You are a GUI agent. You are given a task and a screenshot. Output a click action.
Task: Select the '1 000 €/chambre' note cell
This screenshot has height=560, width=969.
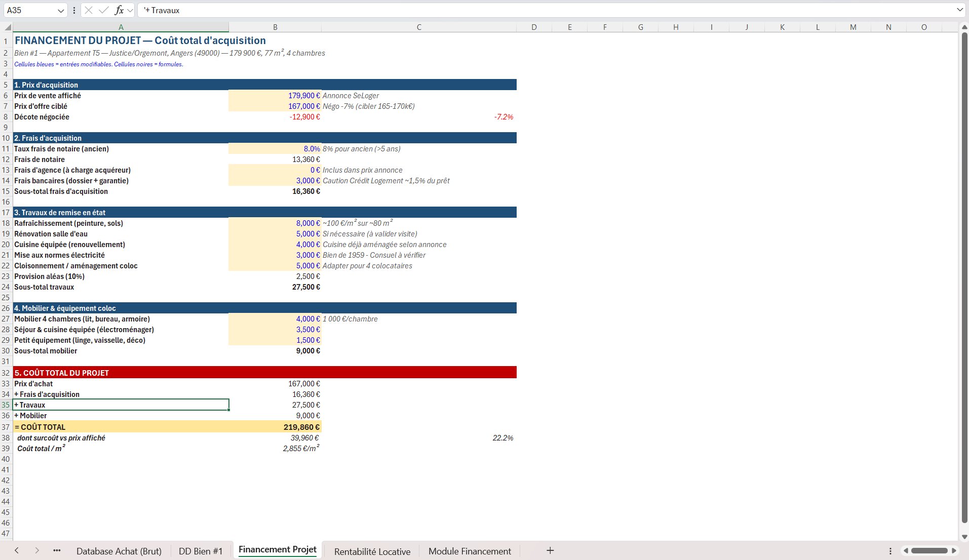coord(419,319)
